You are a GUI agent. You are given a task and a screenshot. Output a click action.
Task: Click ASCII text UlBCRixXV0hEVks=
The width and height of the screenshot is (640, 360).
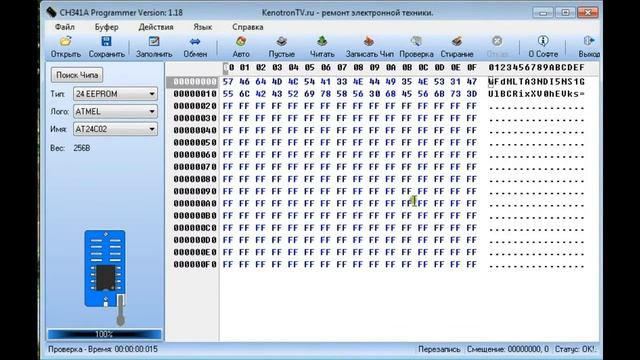coord(536,94)
